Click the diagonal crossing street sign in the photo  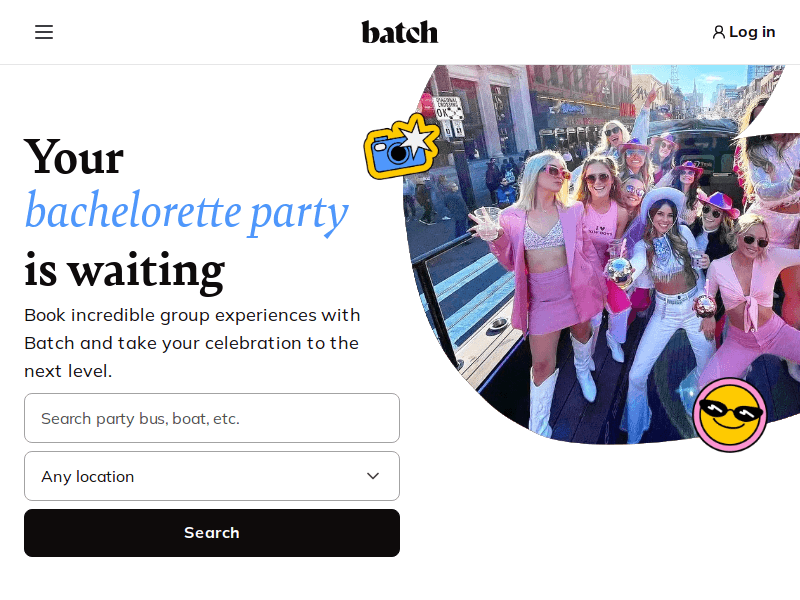pos(449,108)
